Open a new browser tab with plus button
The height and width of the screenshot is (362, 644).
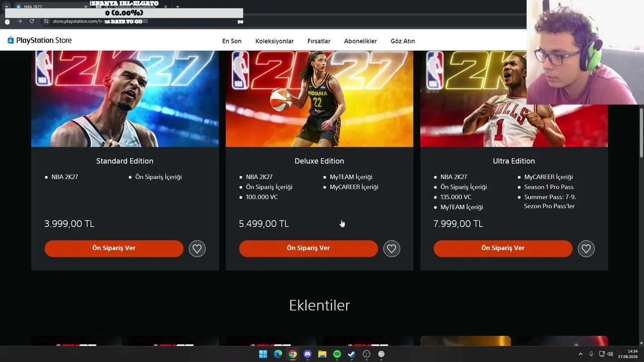coord(178,7)
